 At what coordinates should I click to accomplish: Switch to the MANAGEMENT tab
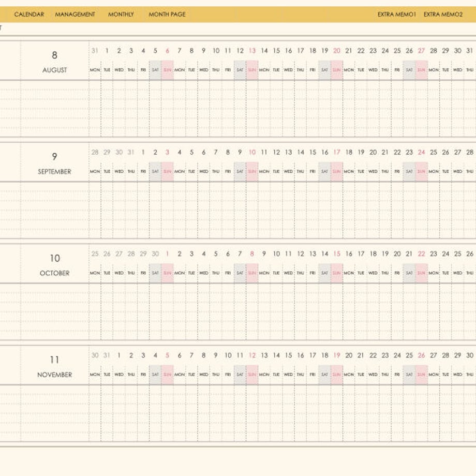point(75,14)
